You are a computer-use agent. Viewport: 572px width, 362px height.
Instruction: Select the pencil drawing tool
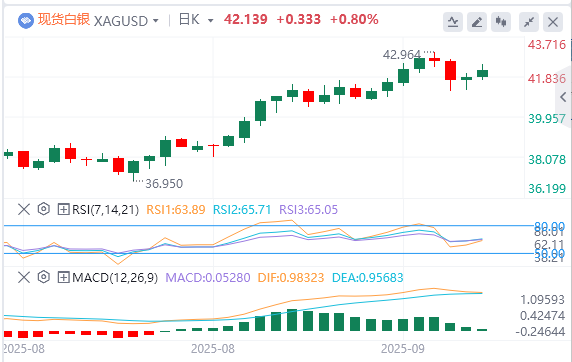point(477,22)
